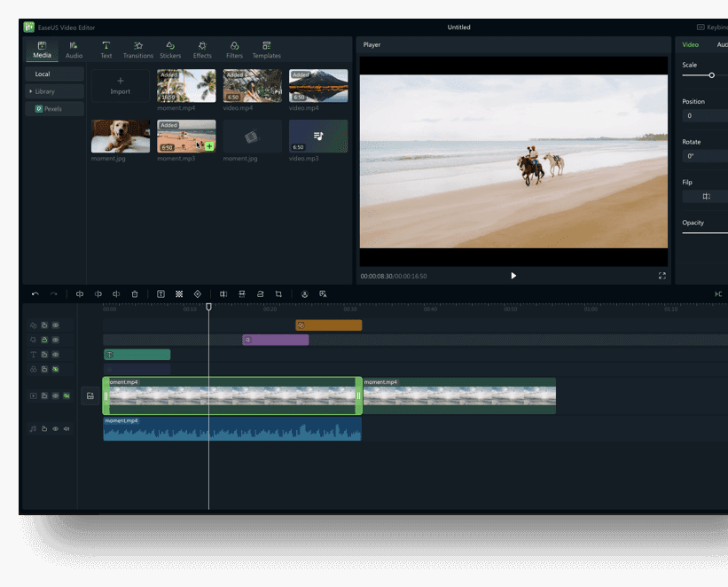728x587 pixels.
Task: Adjust the Scale slider handle
Action: coord(711,75)
